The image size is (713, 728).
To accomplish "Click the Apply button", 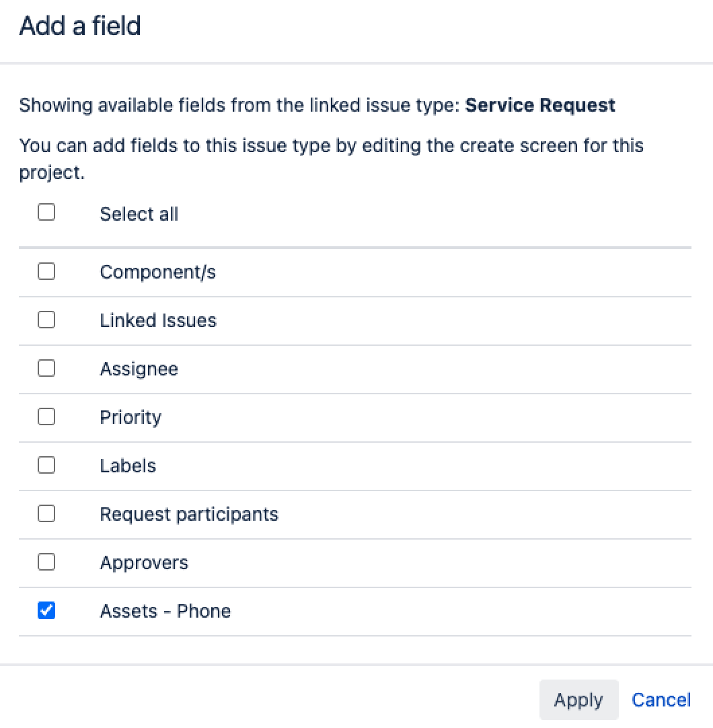I will (x=578, y=700).
